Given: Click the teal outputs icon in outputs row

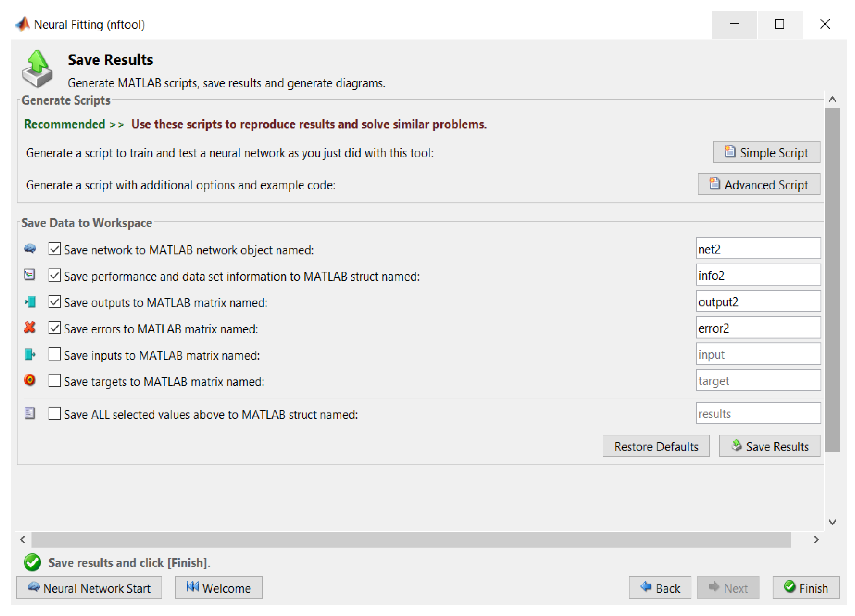Looking at the screenshot, I should 30,301.
